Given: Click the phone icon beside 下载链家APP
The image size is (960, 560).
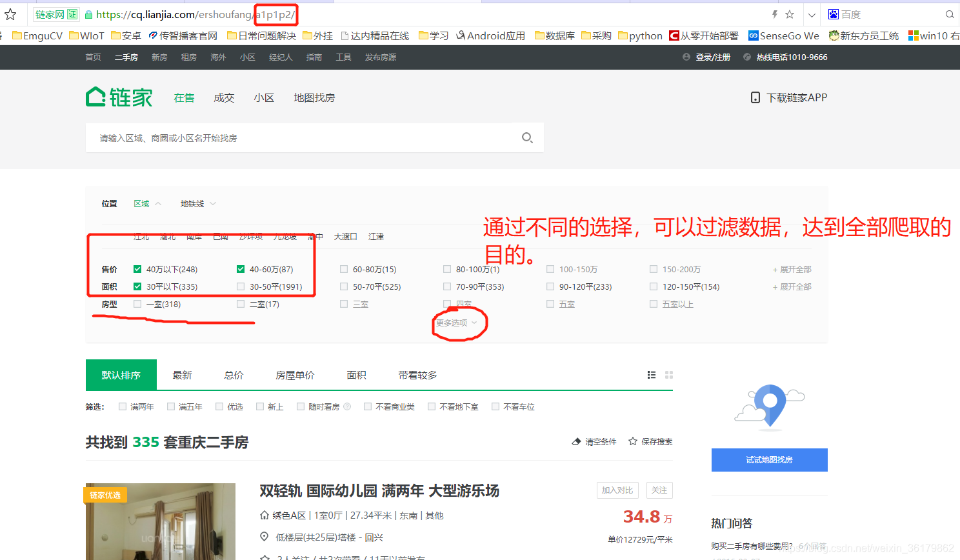Looking at the screenshot, I should 755,97.
